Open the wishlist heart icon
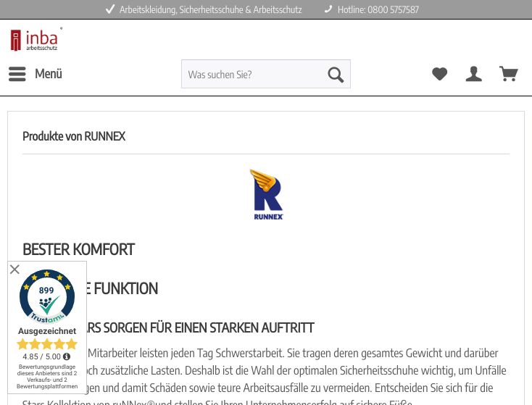The width and height of the screenshot is (532, 405). pyautogui.click(x=439, y=74)
